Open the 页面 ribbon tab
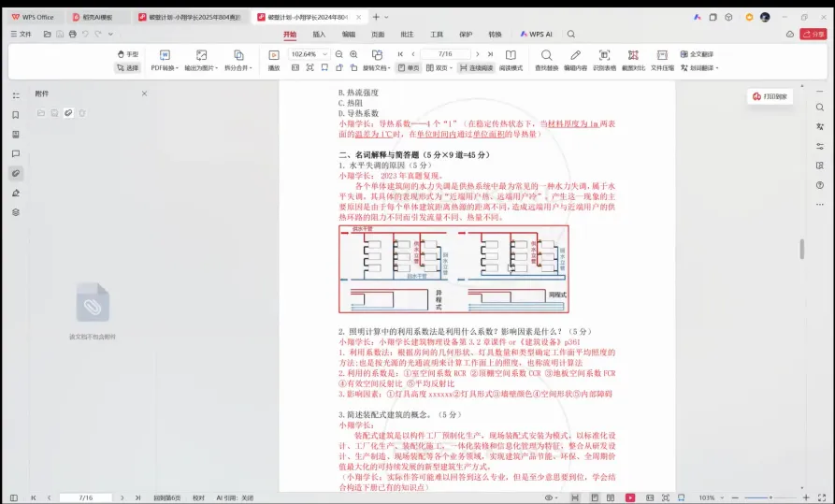Image resolution: width=835 pixels, height=504 pixels. (x=378, y=34)
